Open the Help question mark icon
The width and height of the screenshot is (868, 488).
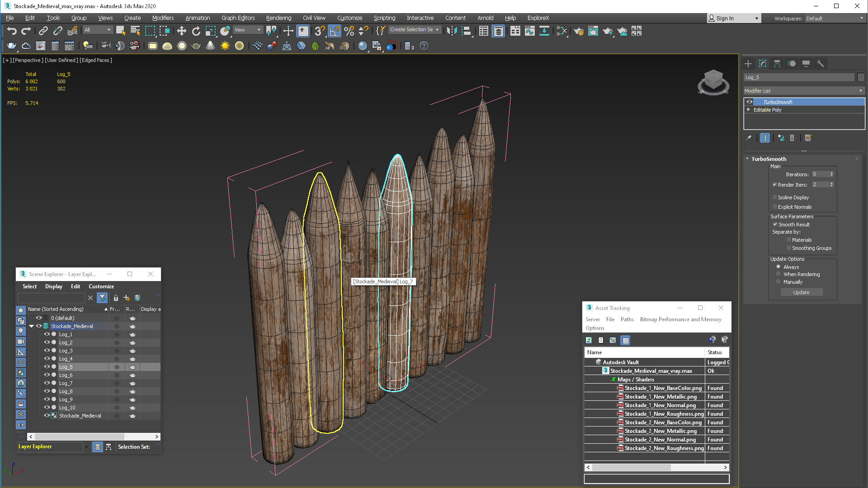tap(424, 46)
